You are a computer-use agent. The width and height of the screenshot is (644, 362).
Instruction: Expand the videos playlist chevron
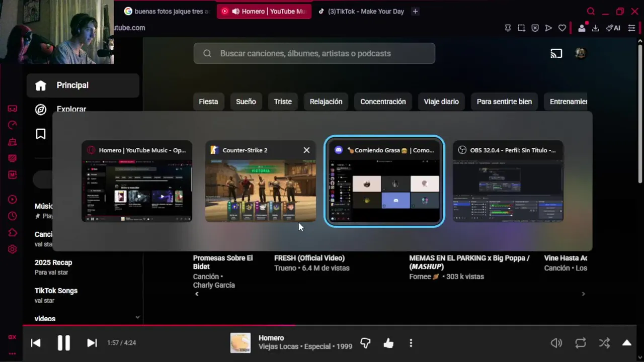[x=137, y=317]
